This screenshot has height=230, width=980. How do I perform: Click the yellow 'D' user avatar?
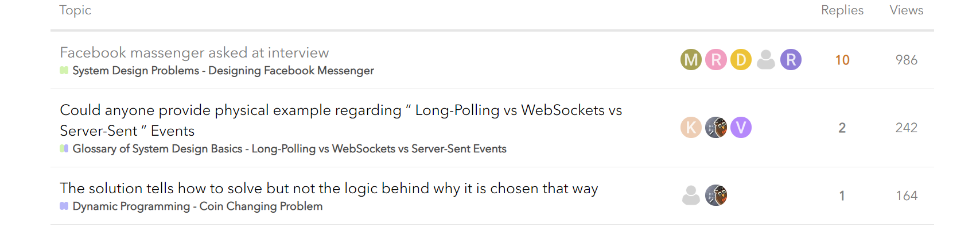click(741, 60)
